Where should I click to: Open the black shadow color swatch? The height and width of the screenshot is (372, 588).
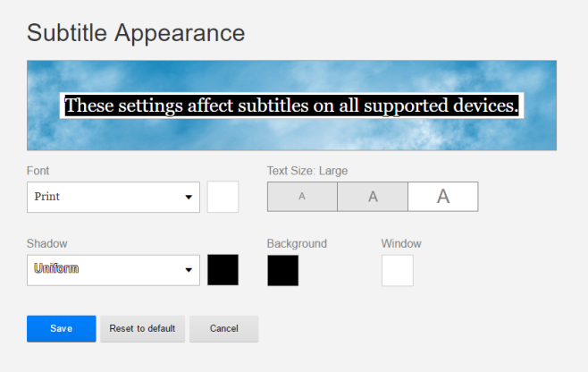click(223, 269)
